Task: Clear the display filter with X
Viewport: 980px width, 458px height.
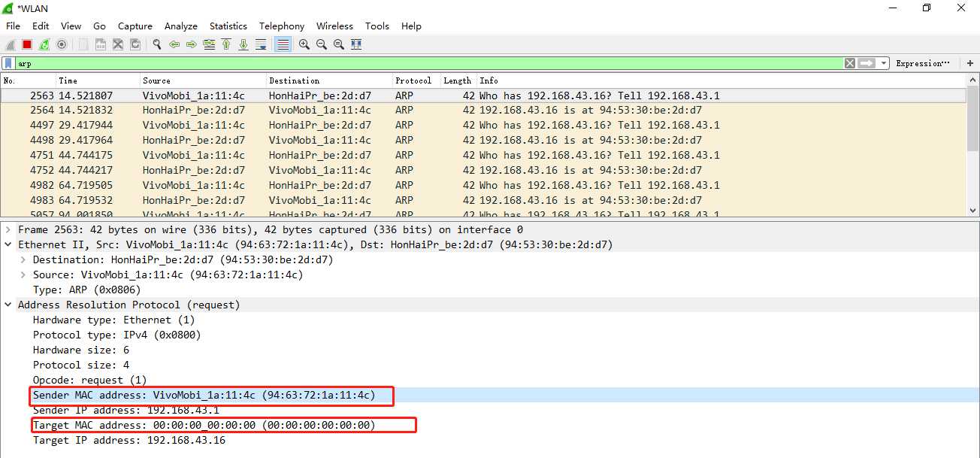Action: click(850, 64)
